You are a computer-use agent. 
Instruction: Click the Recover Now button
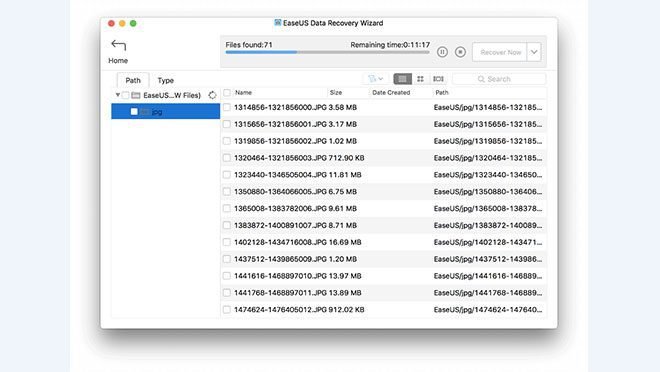pyautogui.click(x=500, y=52)
